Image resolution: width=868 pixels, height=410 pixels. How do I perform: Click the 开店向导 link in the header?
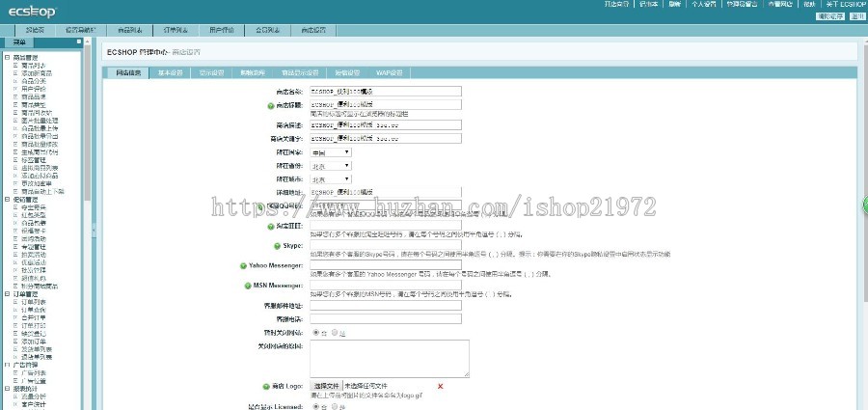click(616, 4)
